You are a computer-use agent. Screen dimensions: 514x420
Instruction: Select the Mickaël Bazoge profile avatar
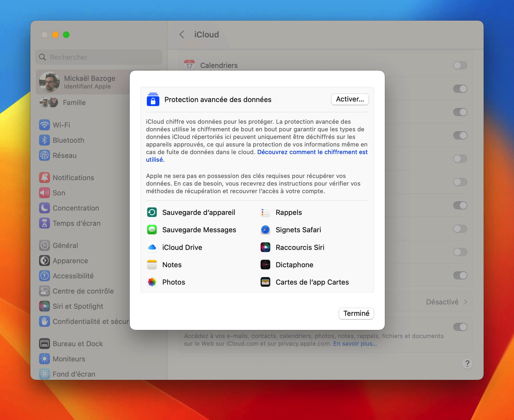(49, 82)
